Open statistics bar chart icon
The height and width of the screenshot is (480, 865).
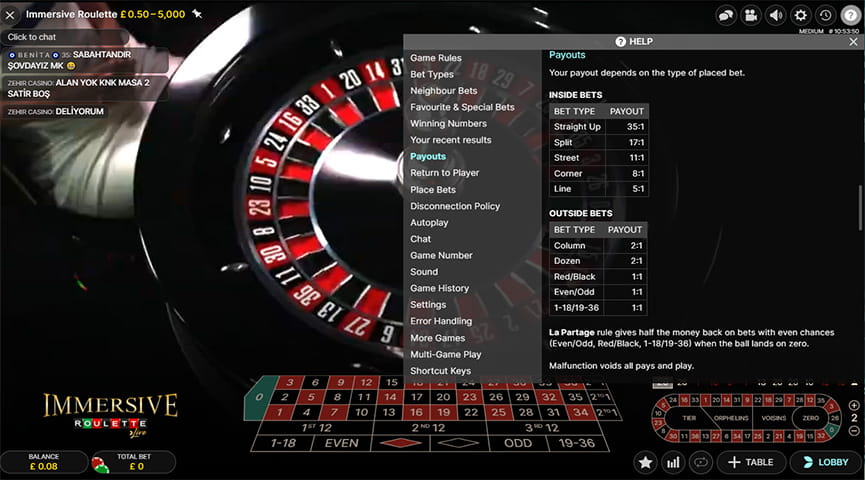pos(673,462)
